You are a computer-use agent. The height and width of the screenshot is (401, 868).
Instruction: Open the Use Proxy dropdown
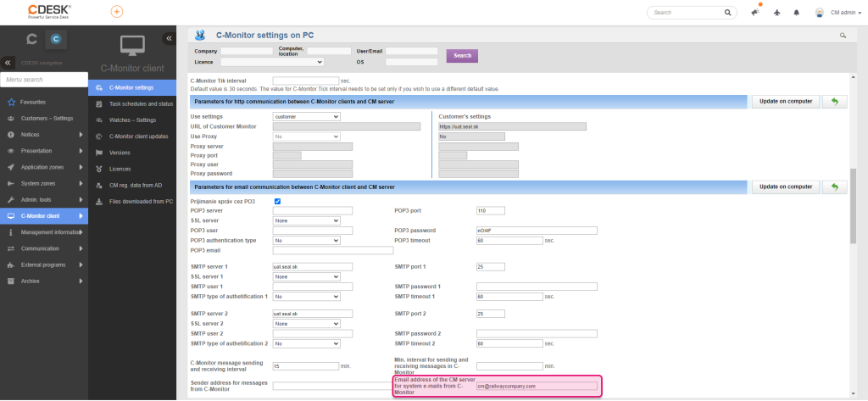pos(307,136)
